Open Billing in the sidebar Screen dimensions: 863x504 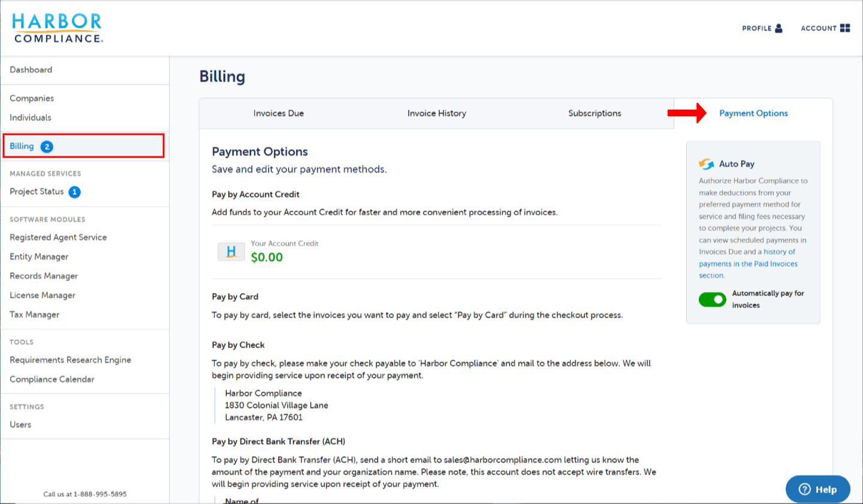22,146
